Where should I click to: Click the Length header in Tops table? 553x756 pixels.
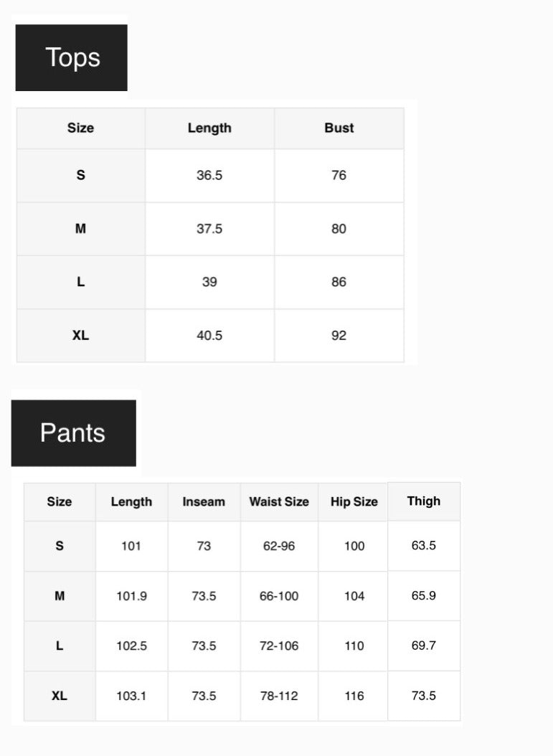[x=209, y=128]
